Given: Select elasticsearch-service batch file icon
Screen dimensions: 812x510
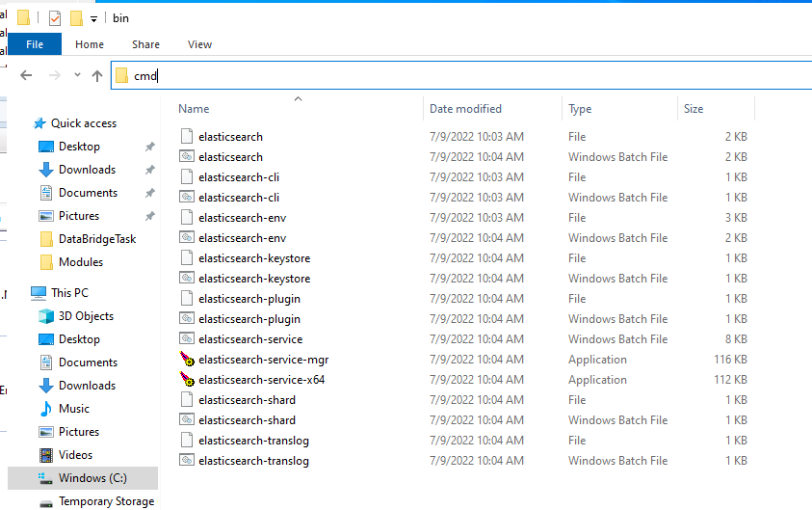Looking at the screenshot, I should point(187,338).
